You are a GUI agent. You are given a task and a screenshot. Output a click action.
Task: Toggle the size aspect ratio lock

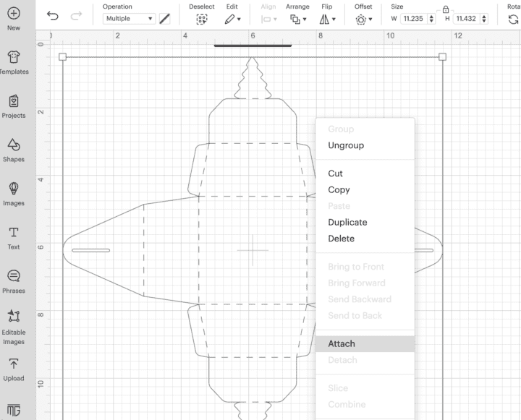tap(446, 8)
